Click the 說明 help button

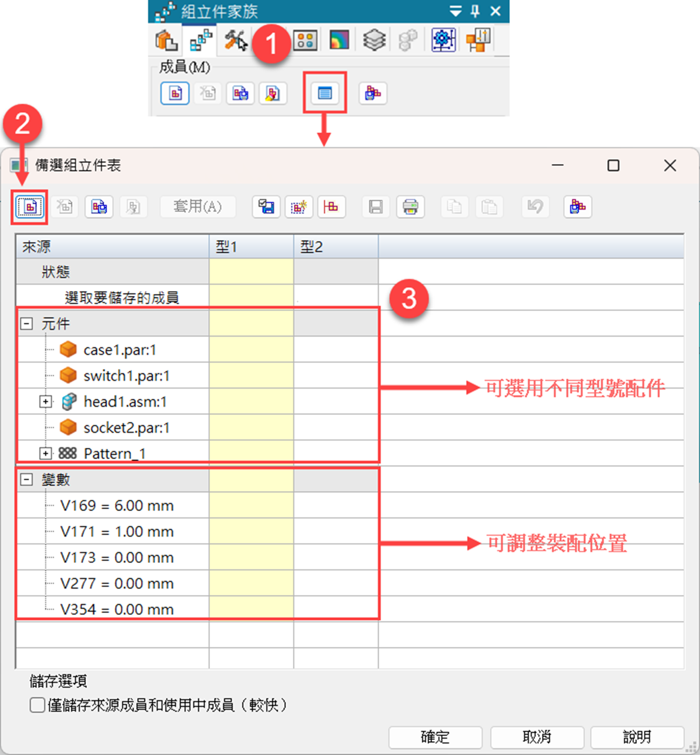coord(637,737)
